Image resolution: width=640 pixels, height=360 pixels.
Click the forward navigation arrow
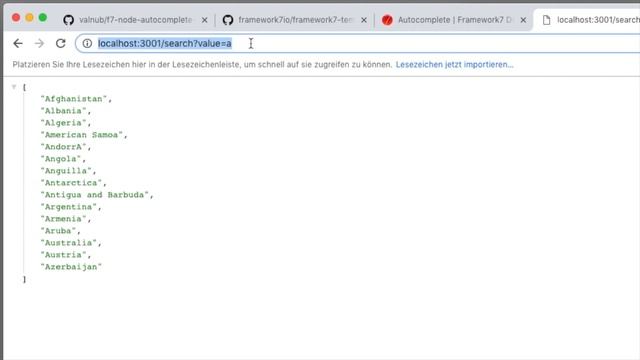(x=39, y=43)
